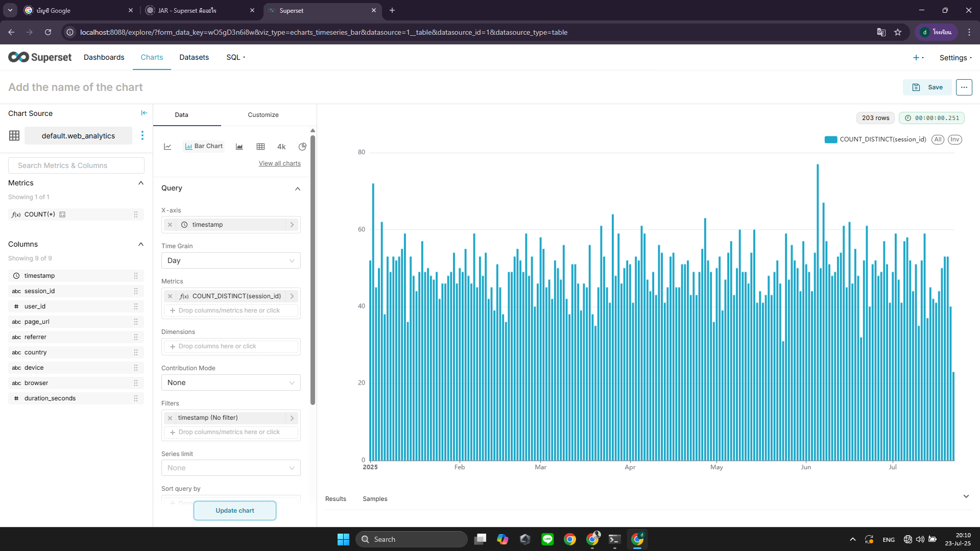Viewport: 980px width, 551px height.
Task: Invert legend selection using Inv button
Action: [x=954, y=139]
